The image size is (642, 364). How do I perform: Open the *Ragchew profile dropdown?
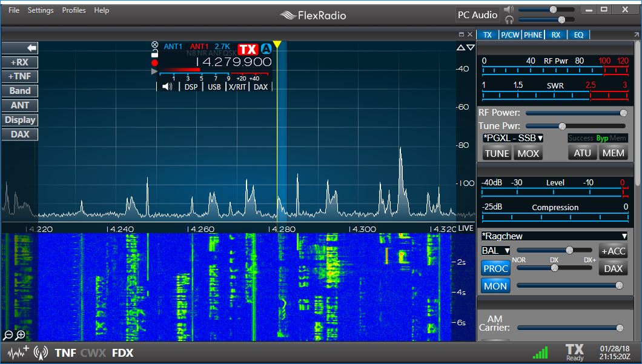coord(554,236)
